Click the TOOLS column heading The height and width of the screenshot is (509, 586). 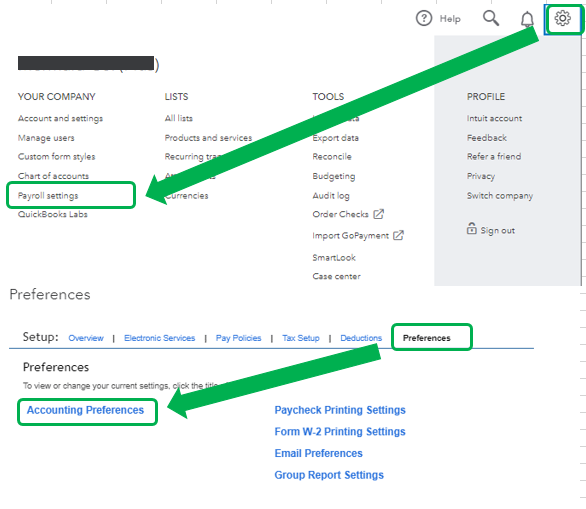(328, 97)
